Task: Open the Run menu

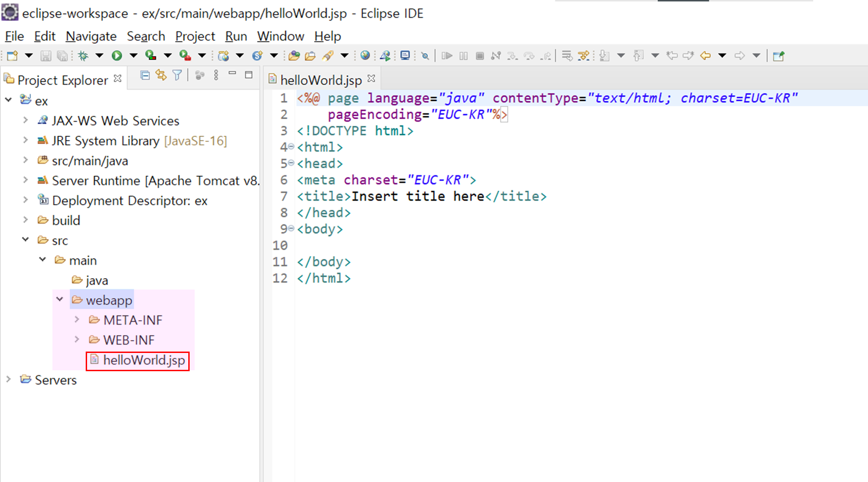Action: click(236, 36)
